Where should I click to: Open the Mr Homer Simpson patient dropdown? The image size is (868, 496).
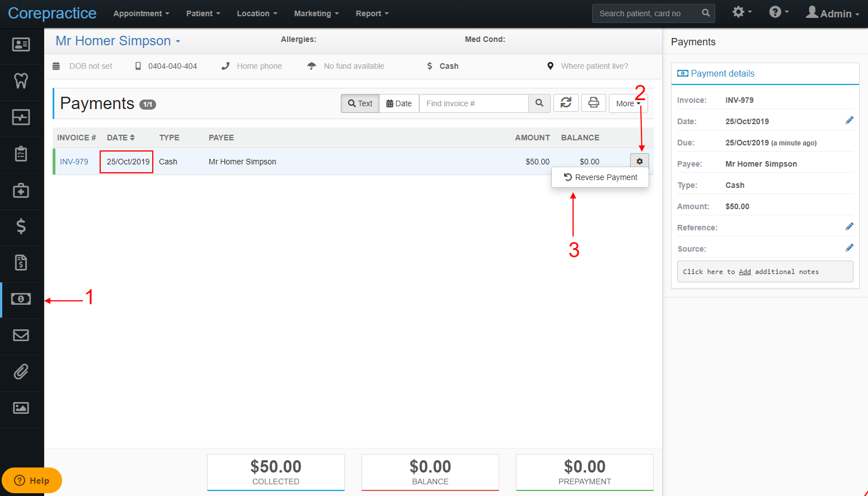click(118, 41)
